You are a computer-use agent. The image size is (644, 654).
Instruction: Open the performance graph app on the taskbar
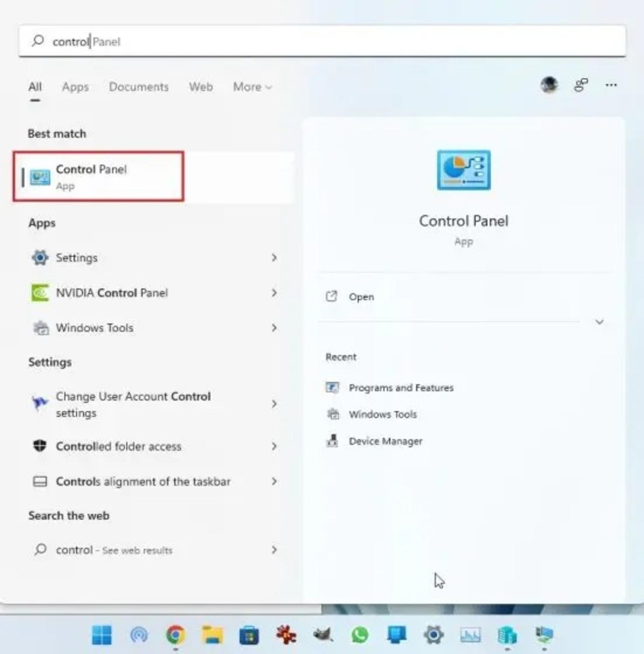pos(471,635)
